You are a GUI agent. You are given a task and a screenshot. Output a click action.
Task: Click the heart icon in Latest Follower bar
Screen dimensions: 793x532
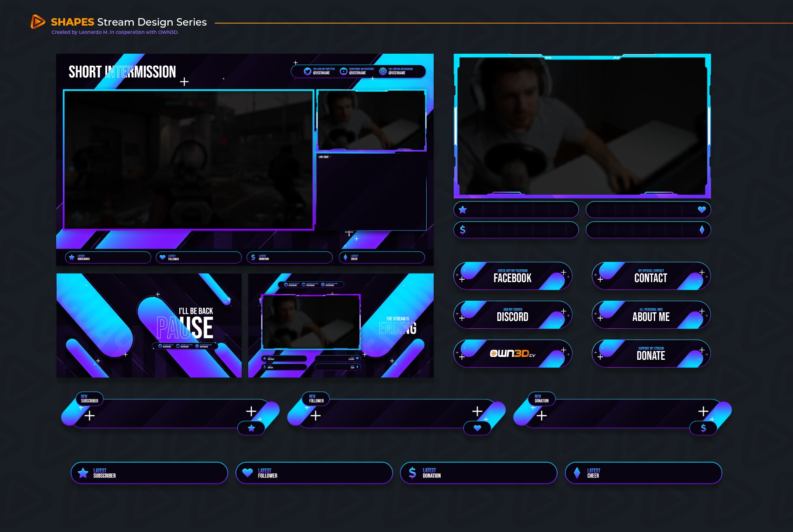point(247,473)
